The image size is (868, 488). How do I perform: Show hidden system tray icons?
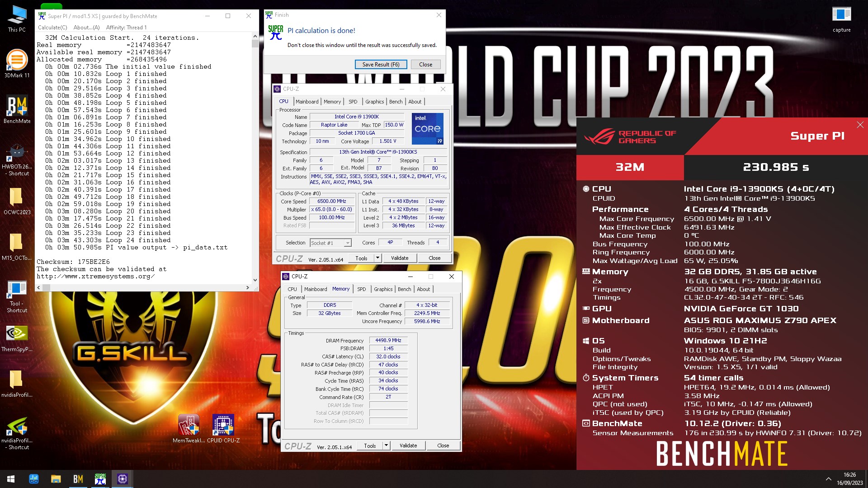pos(828,479)
